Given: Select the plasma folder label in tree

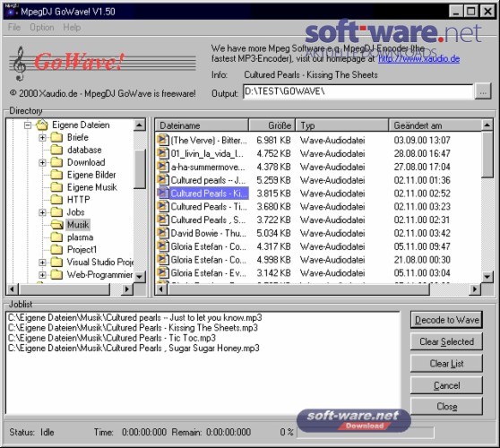Looking at the screenshot, I should 80,237.
